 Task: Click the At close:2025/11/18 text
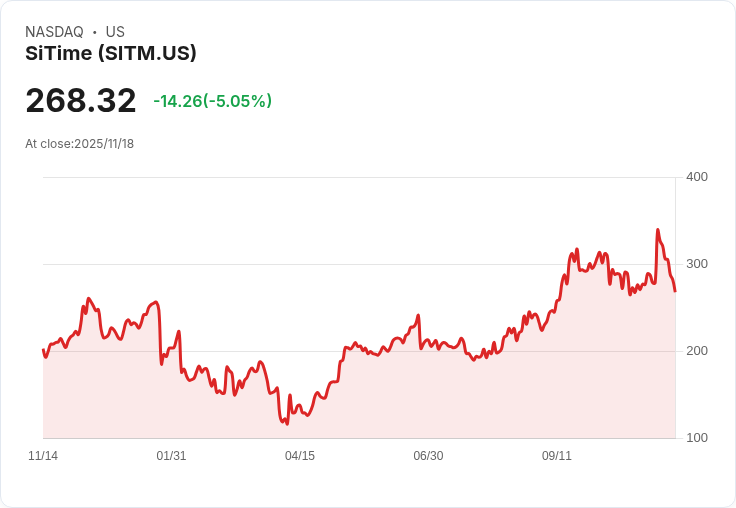tap(79, 144)
